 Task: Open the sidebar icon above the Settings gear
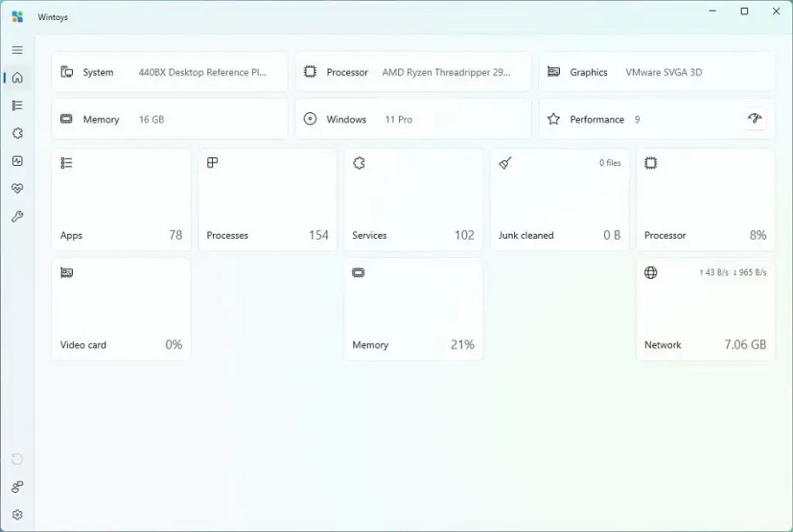[x=17, y=487]
